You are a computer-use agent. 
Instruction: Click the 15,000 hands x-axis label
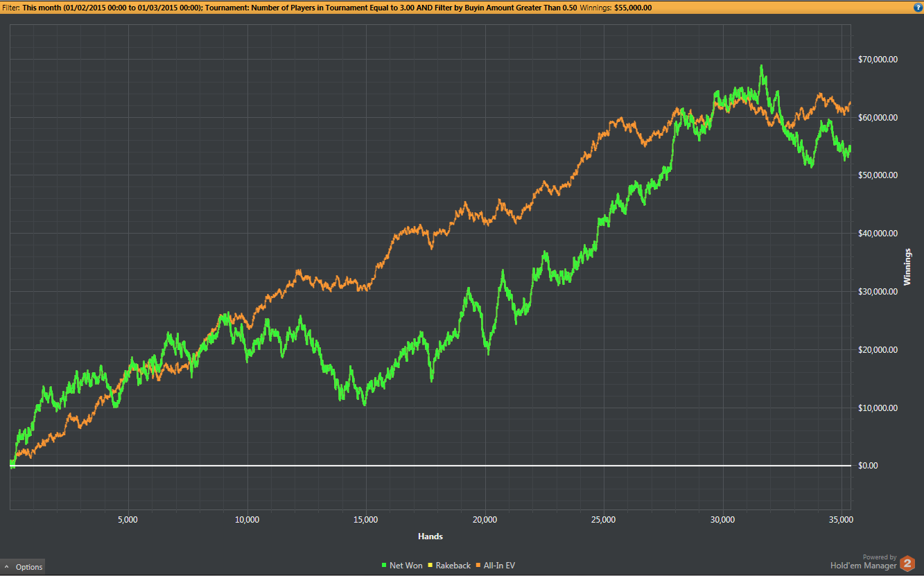[366, 520]
